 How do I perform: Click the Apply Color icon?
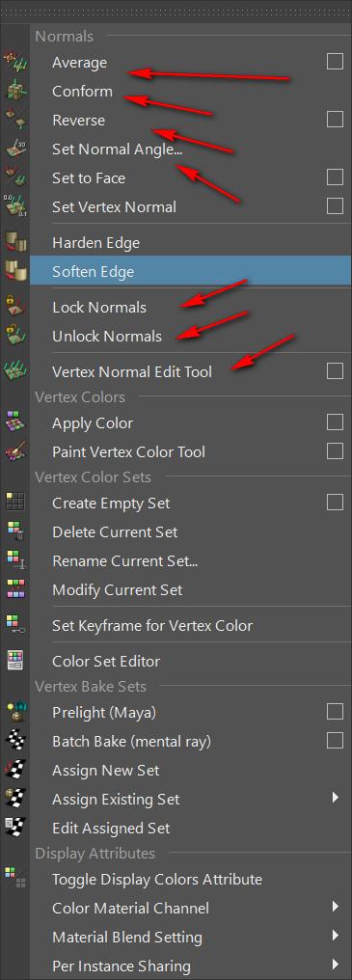14,422
